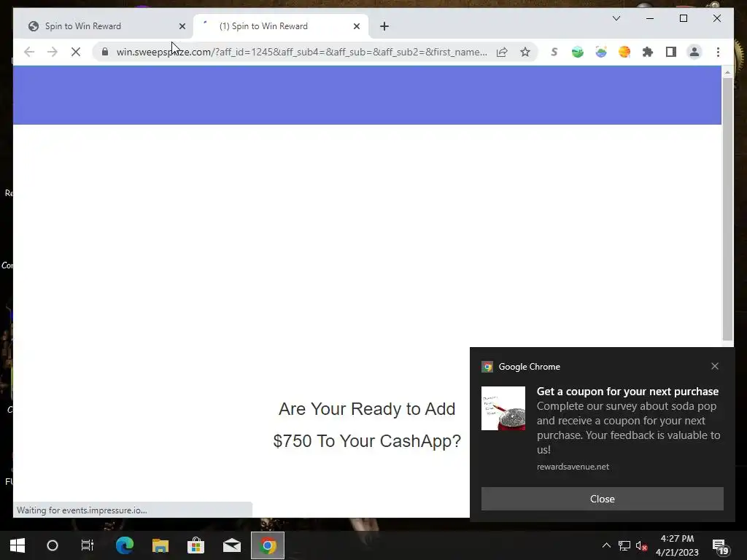Screen dimensions: 747x560
Task: Open the Action Center with 19 notifications
Action: [x=720, y=545]
